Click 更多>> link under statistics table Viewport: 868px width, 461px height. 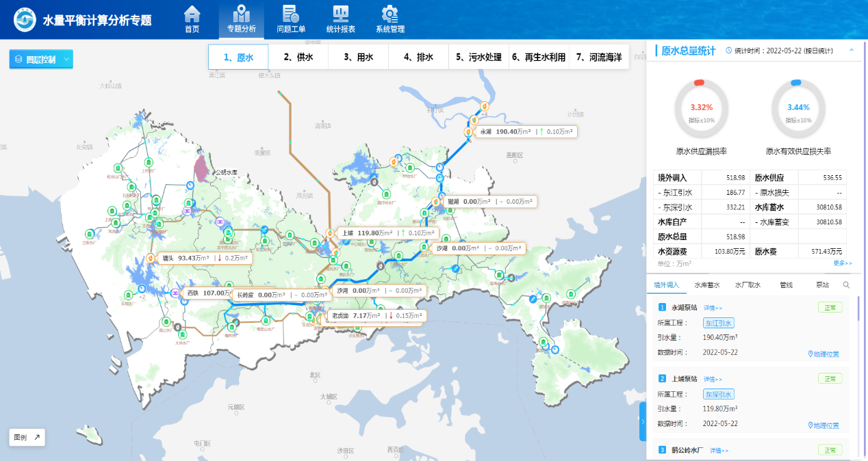pos(843,263)
